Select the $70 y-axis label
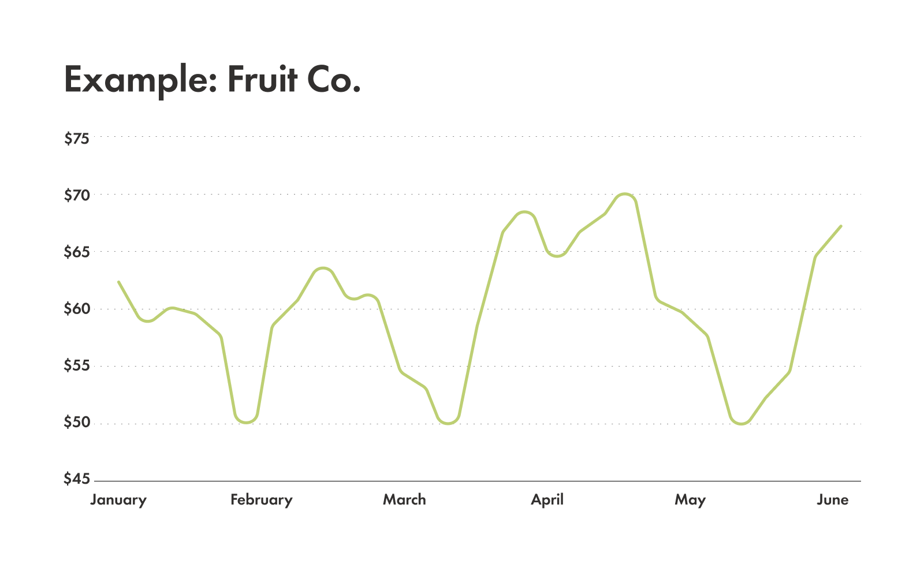The image size is (924, 579). click(77, 195)
